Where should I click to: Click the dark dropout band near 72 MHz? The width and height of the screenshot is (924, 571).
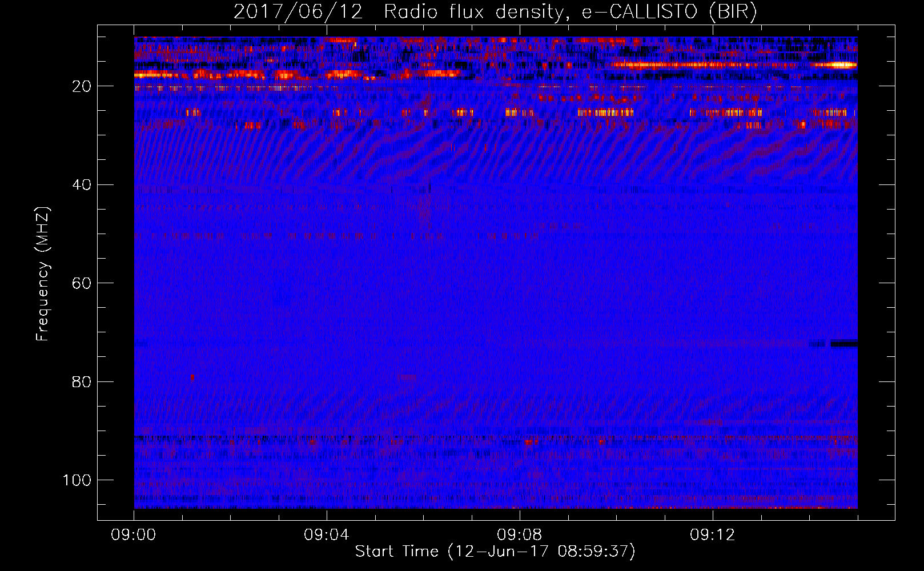click(x=844, y=343)
